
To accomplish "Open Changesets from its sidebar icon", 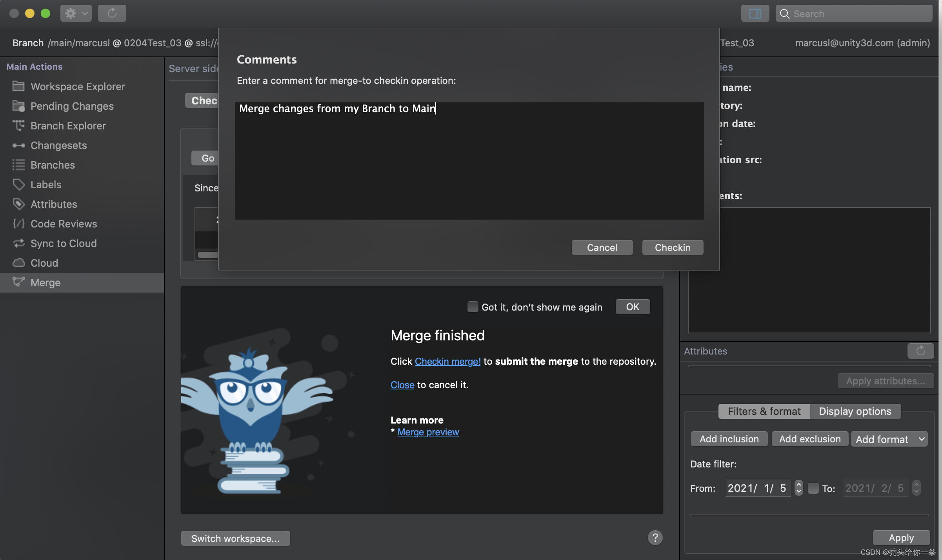I will click(18, 145).
